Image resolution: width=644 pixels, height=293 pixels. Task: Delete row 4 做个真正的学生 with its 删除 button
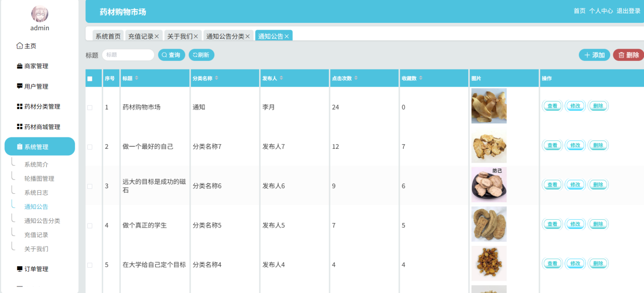pyautogui.click(x=598, y=224)
